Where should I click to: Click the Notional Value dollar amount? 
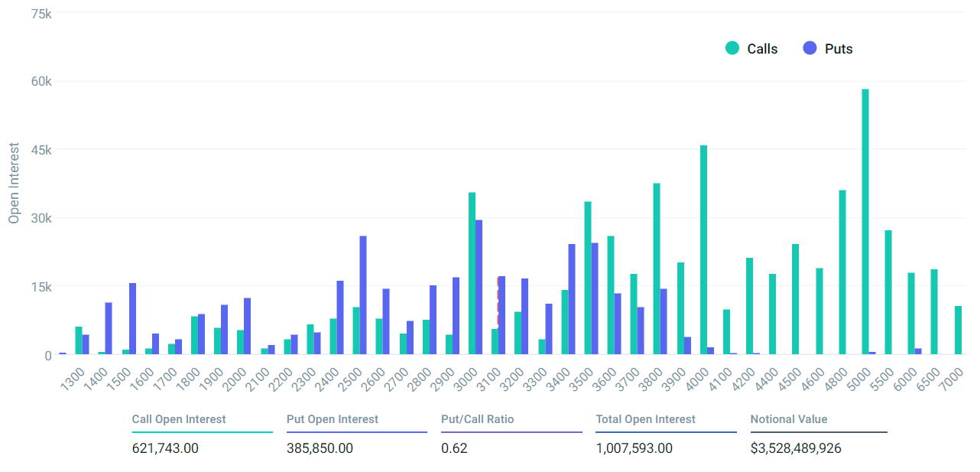pyautogui.click(x=796, y=448)
